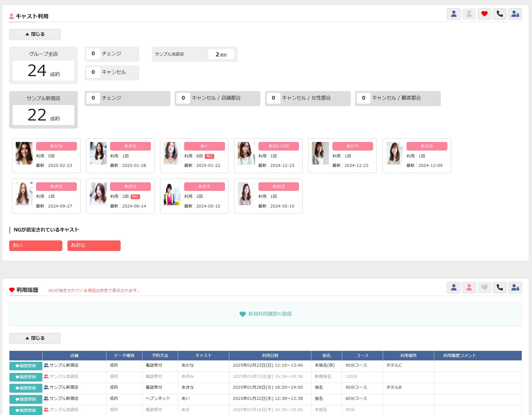Click the phone icon in the cast usage header

500,14
